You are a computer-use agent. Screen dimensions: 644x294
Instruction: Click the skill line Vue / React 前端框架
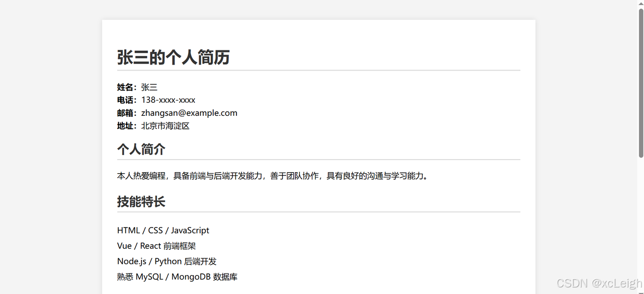pyautogui.click(x=156, y=246)
